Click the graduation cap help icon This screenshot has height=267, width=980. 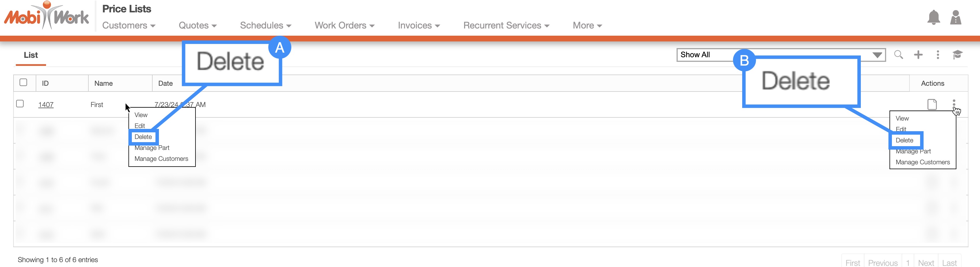pos(957,55)
